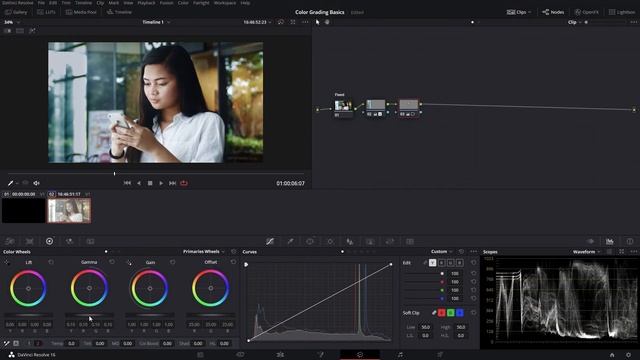640x360 pixels.
Task: Open the Camera Raw palette icon
Action: (x=10, y=241)
